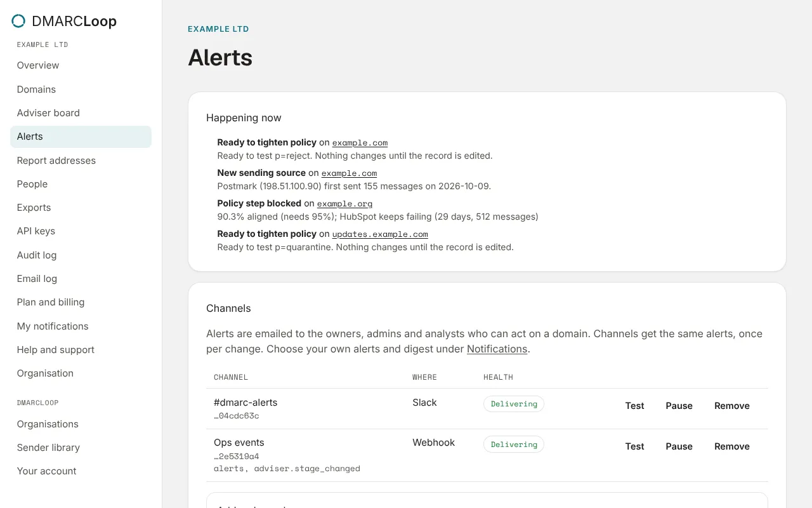View the Audit log
Viewport: 812px width, 508px height.
click(81, 255)
